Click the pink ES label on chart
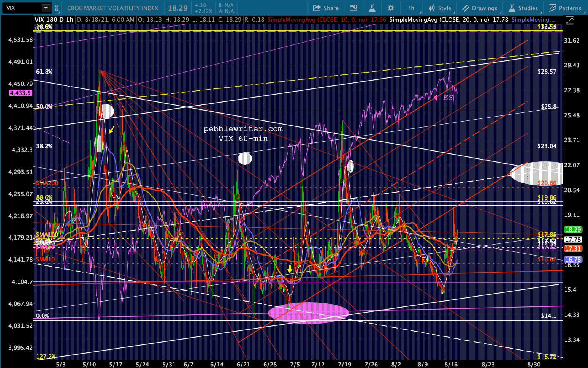Image resolution: width=588 pixels, height=368 pixels. coord(448,98)
